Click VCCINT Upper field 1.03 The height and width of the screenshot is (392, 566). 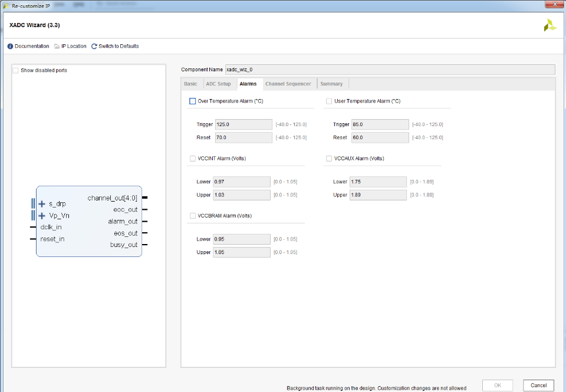click(242, 195)
